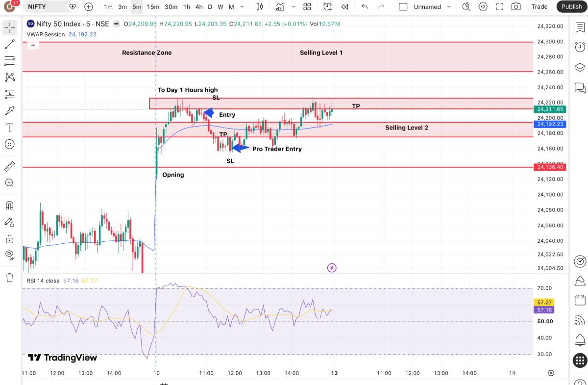
Task: Enter fullscreen mode
Action: point(499,7)
